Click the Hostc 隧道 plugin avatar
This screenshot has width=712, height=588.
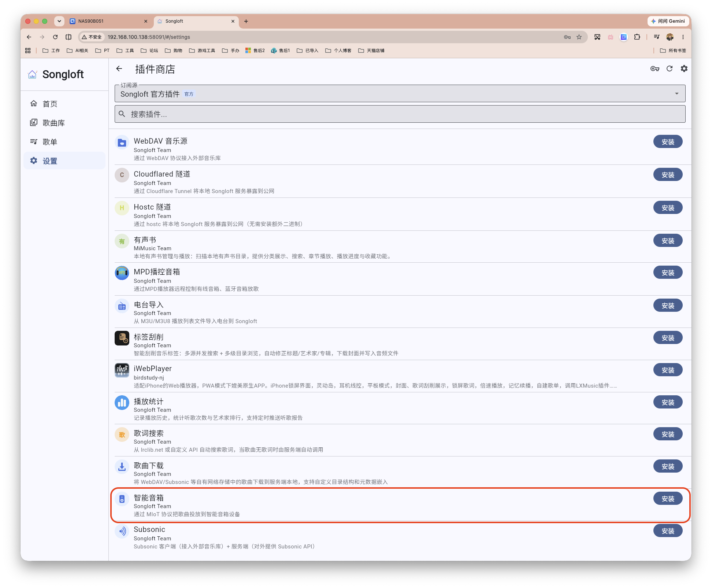click(x=122, y=208)
